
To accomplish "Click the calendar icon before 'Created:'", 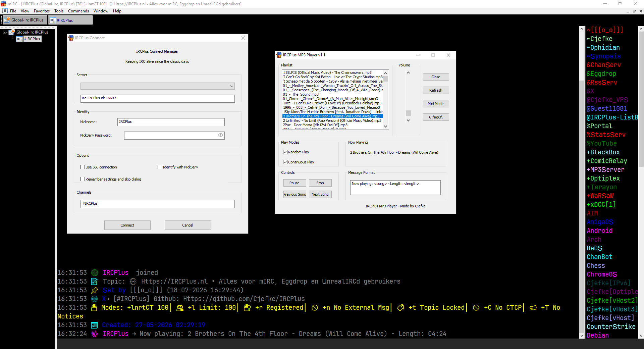I will (x=95, y=325).
